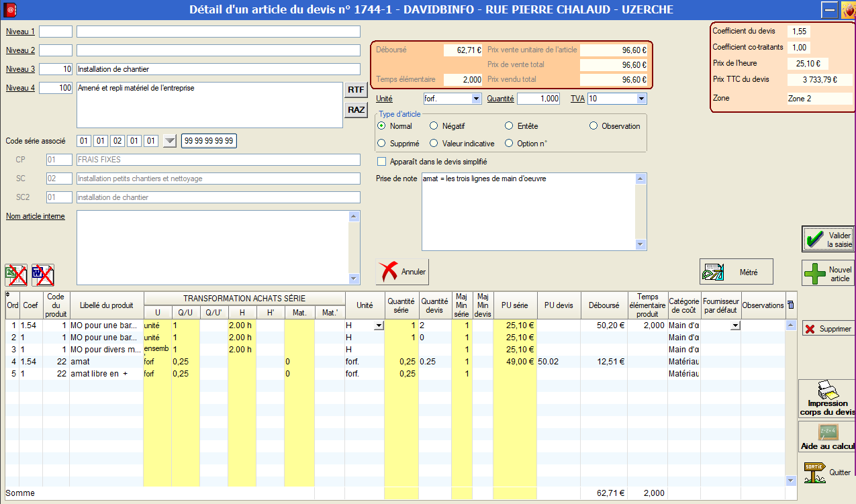
Task: Add a new article with Nouvel article
Action: 828,274
